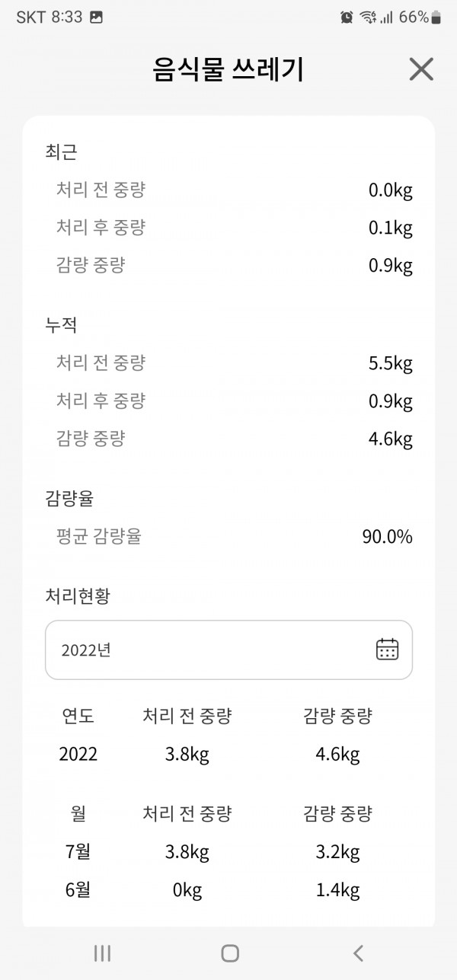The image size is (457, 980).
Task: Tap the image notification icon in status bar
Action: [x=96, y=17]
